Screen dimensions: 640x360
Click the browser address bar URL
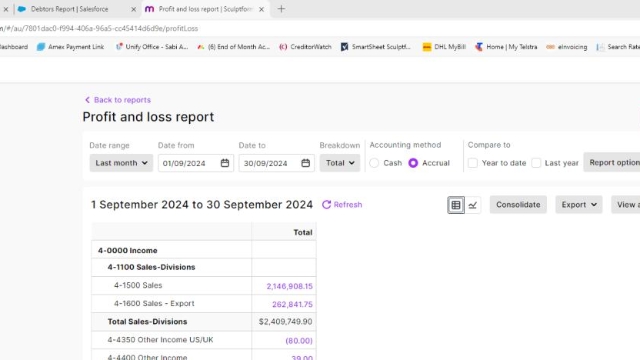[99, 29]
